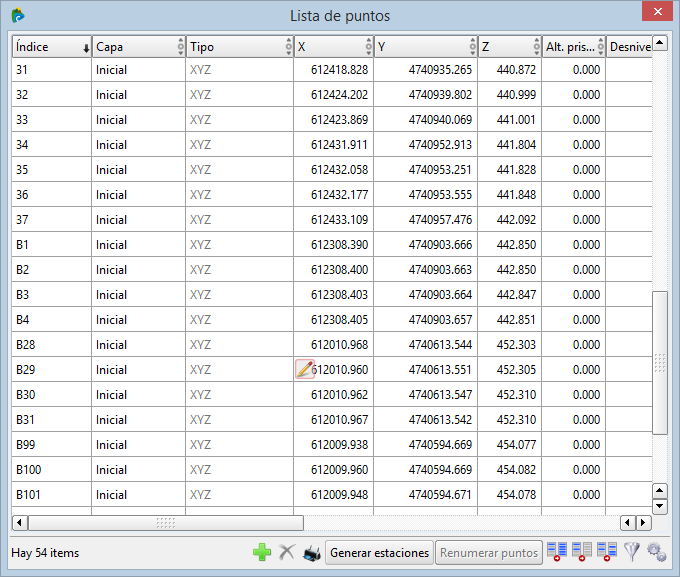
Task: Click X value 612431.911
Action: click(339, 144)
